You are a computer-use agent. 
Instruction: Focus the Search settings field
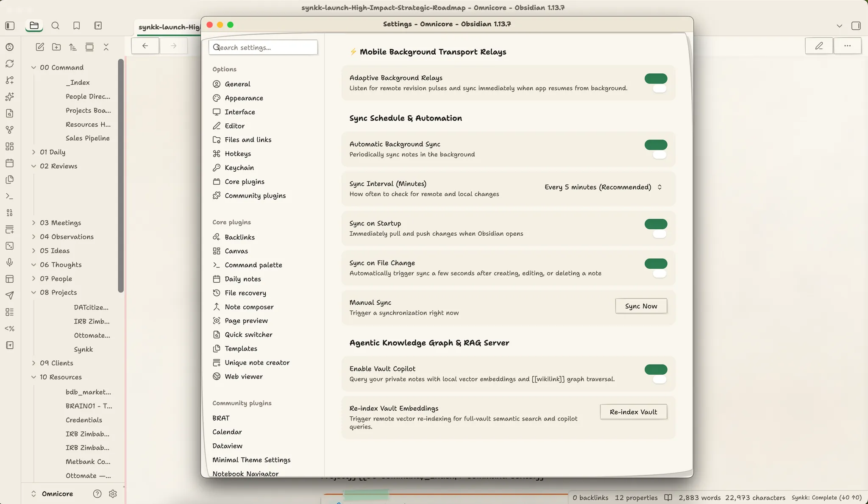[263, 47]
